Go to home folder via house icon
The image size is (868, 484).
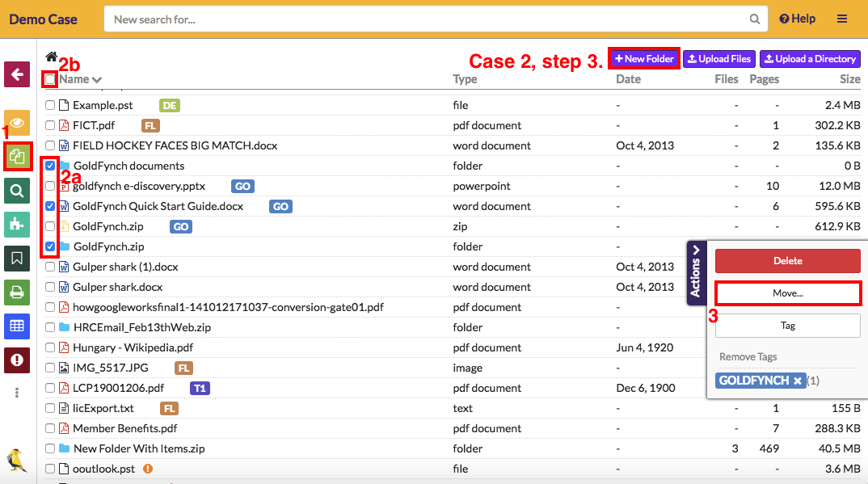pyautogui.click(x=52, y=57)
